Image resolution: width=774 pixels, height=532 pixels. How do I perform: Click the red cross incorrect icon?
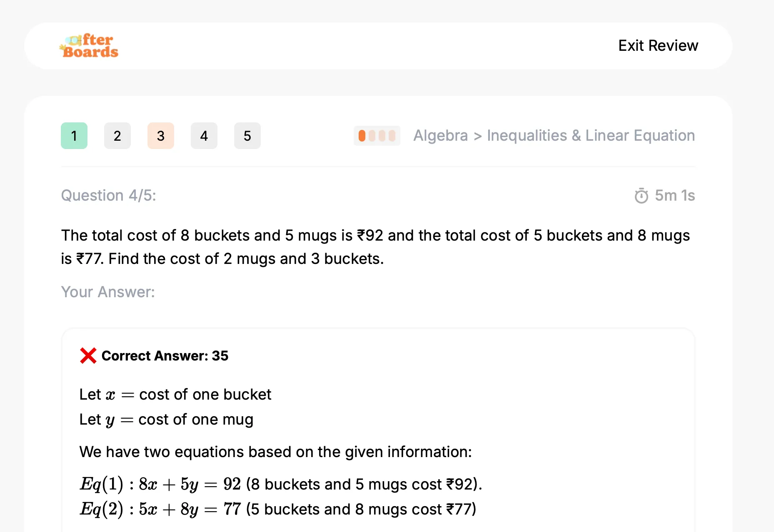click(88, 355)
